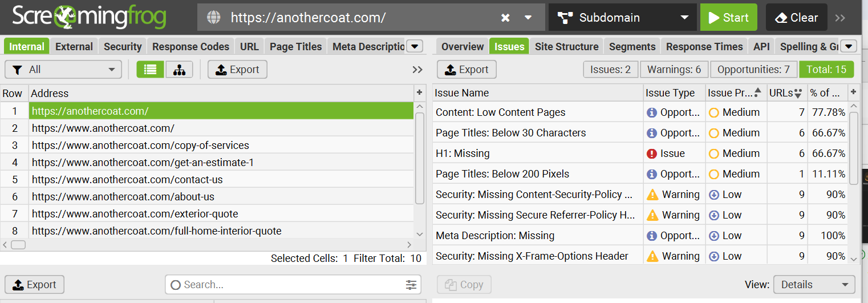Open the View Details dropdown
Screen dimensions: 868x303
[x=814, y=285]
